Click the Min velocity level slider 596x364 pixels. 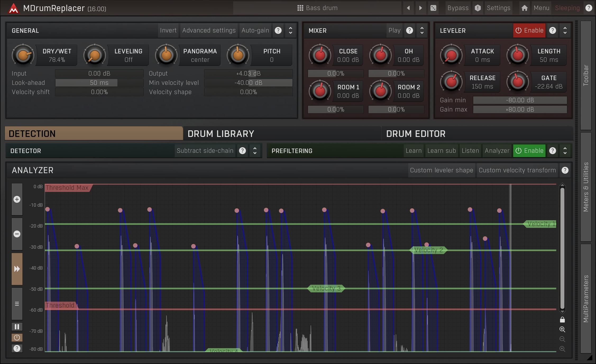pos(248,83)
